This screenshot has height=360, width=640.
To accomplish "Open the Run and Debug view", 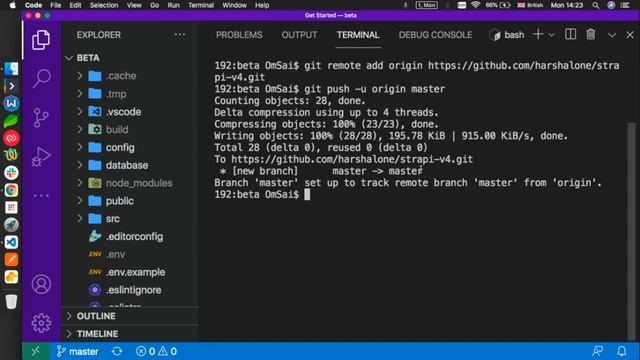I will pos(41,157).
